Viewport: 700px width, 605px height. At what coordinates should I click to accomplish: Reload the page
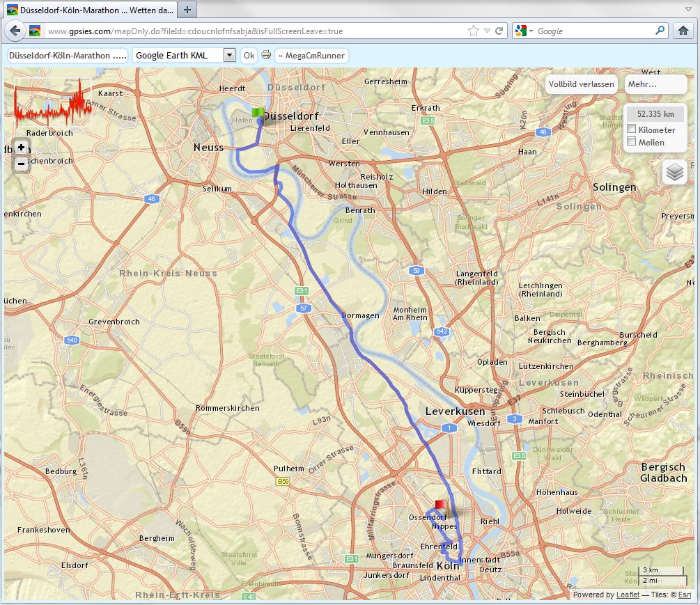(x=499, y=31)
